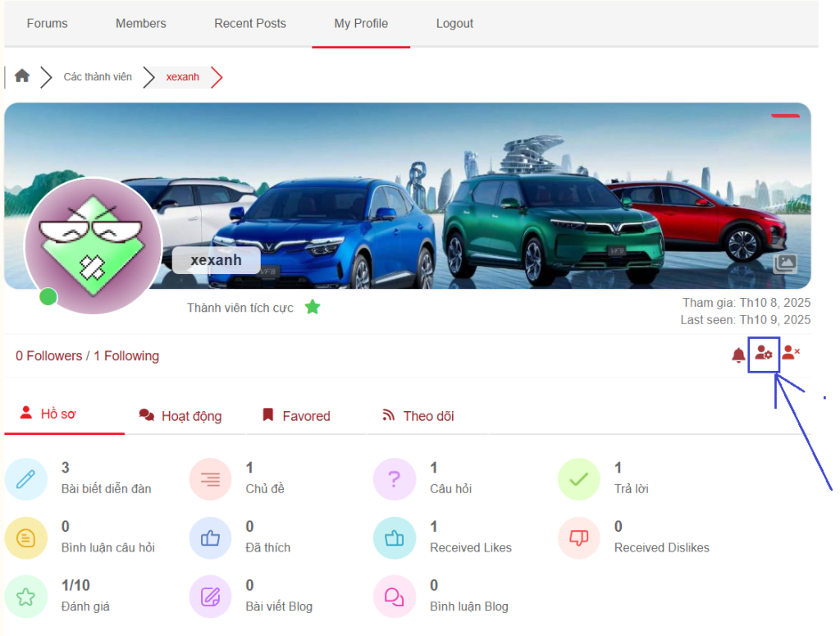The height and width of the screenshot is (636, 840).
Task: Click the Received Likes thumbs-up icon
Action: (395, 538)
